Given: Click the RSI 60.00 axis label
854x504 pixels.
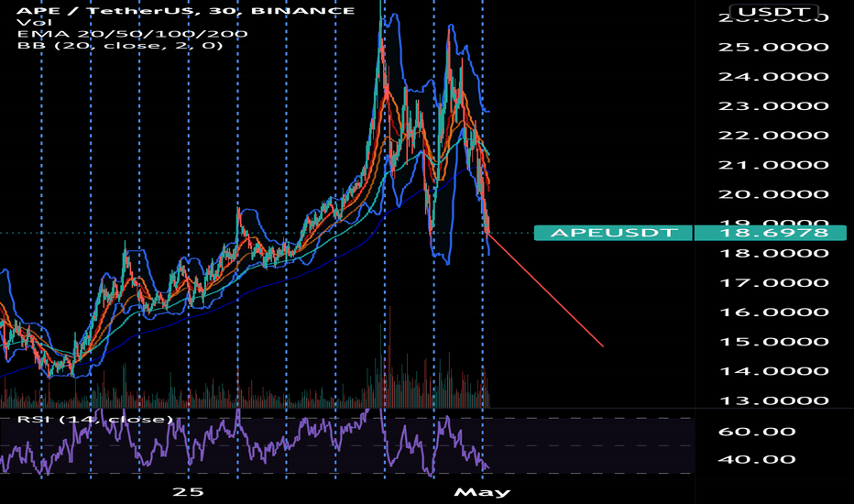Looking at the screenshot, I should (757, 433).
